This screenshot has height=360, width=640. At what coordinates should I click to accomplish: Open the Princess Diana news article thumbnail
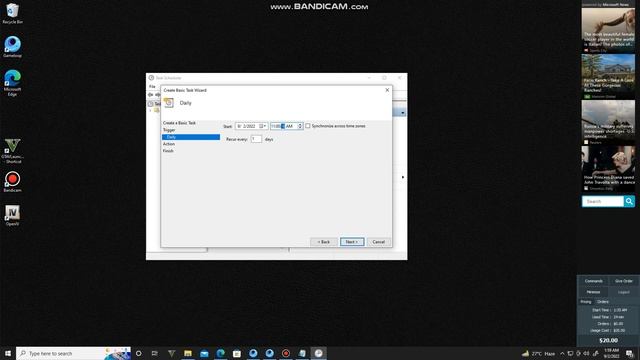(608, 169)
